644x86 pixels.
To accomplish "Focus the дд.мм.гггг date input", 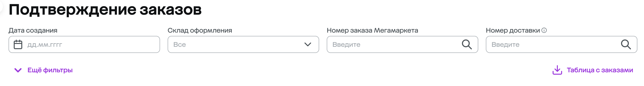I will pyautogui.click(x=84, y=44).
